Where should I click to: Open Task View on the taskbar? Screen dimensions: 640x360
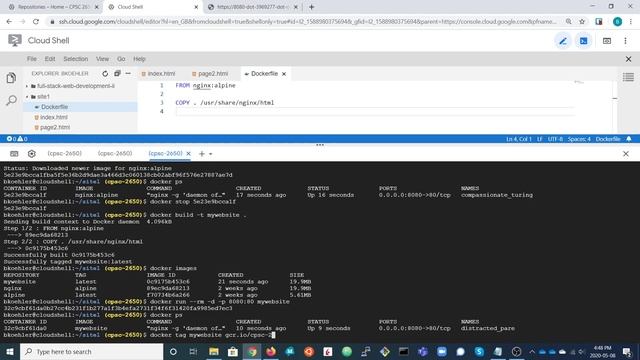pyautogui.click(x=193, y=351)
